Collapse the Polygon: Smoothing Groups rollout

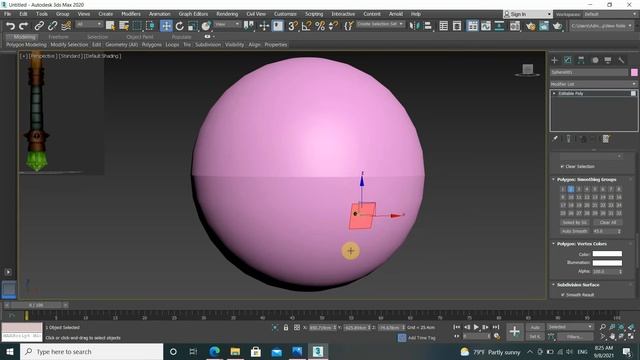(586, 180)
